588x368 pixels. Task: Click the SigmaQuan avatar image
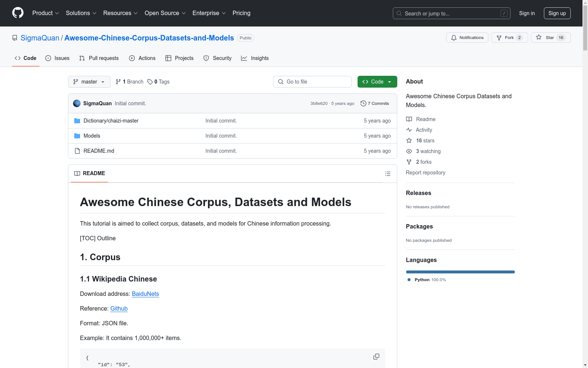tap(77, 103)
